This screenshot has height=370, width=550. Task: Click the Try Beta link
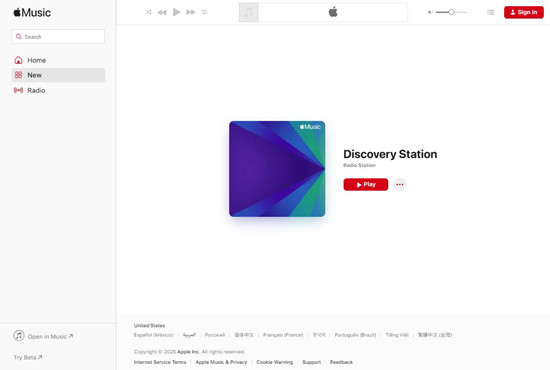point(28,357)
